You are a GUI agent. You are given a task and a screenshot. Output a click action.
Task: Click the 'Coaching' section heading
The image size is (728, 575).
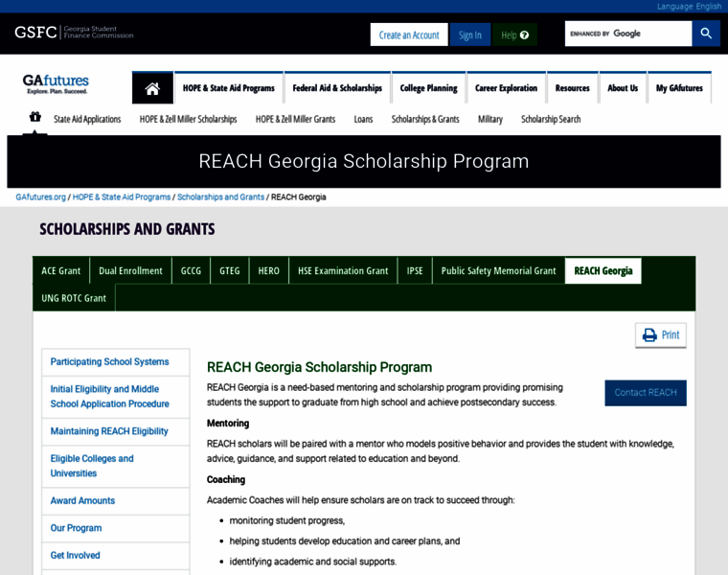226,480
